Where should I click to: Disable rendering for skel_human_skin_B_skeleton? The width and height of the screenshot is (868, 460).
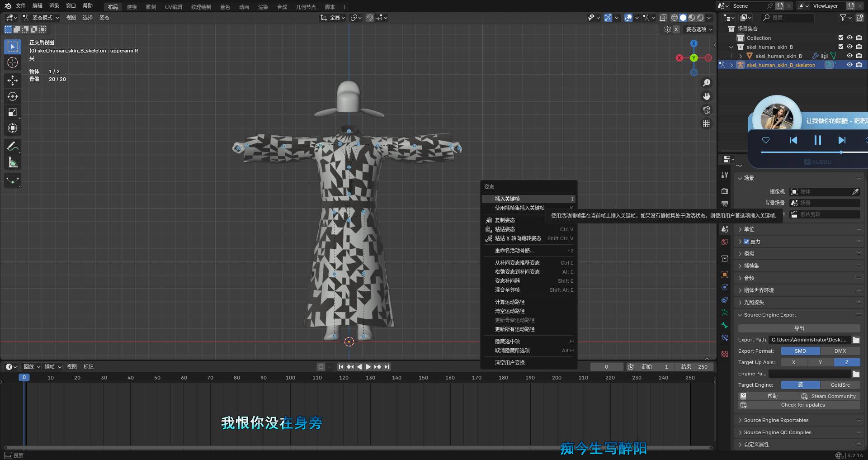[859, 65]
